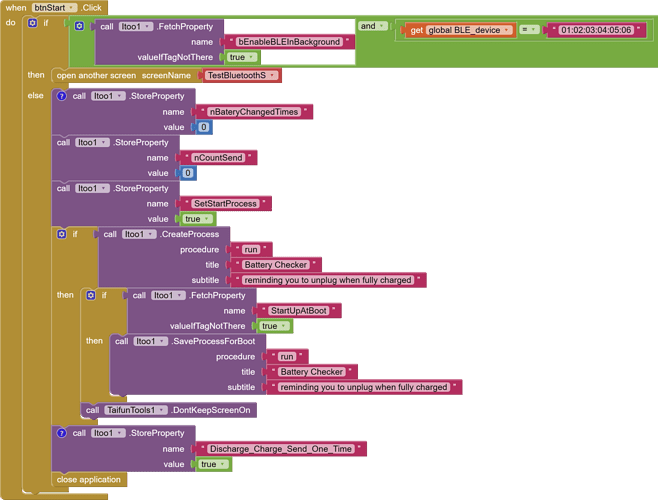This screenshot has height=500, width=658.
Task: Edit the SetStartProcess text block
Action: [225, 204]
